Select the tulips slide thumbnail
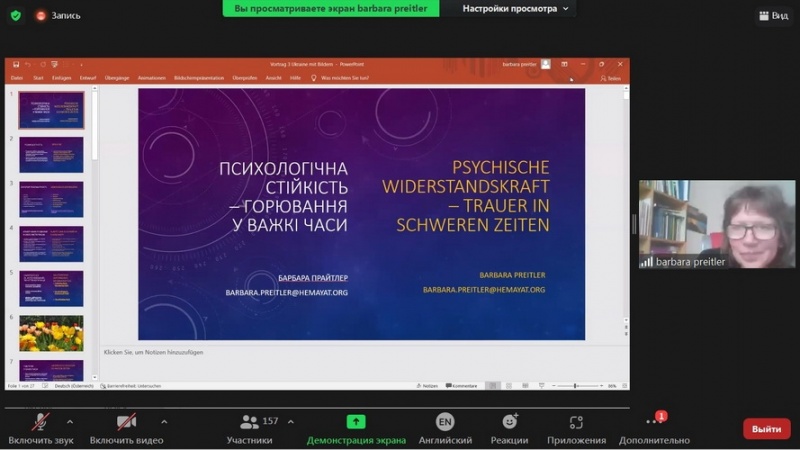This screenshot has width=800, height=450. (51, 332)
